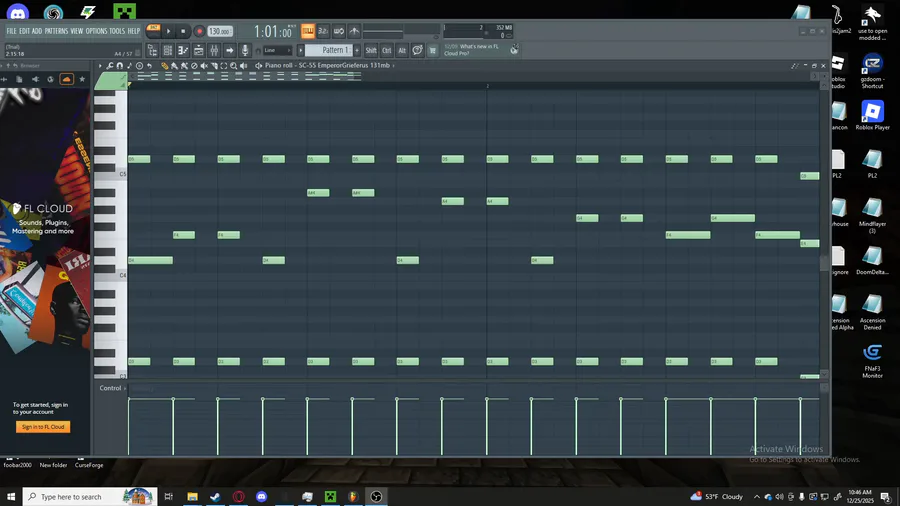
Task: Open the shopping cart icon in toolbar
Action: click(x=433, y=50)
